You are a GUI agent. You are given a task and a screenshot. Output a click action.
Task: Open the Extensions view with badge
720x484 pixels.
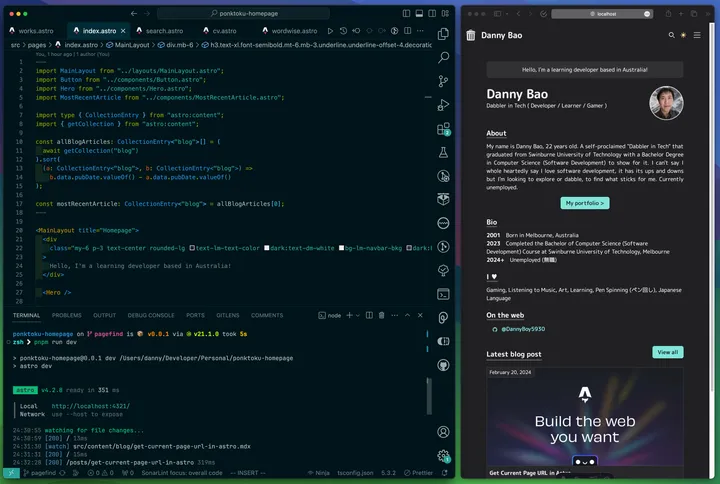(x=443, y=129)
